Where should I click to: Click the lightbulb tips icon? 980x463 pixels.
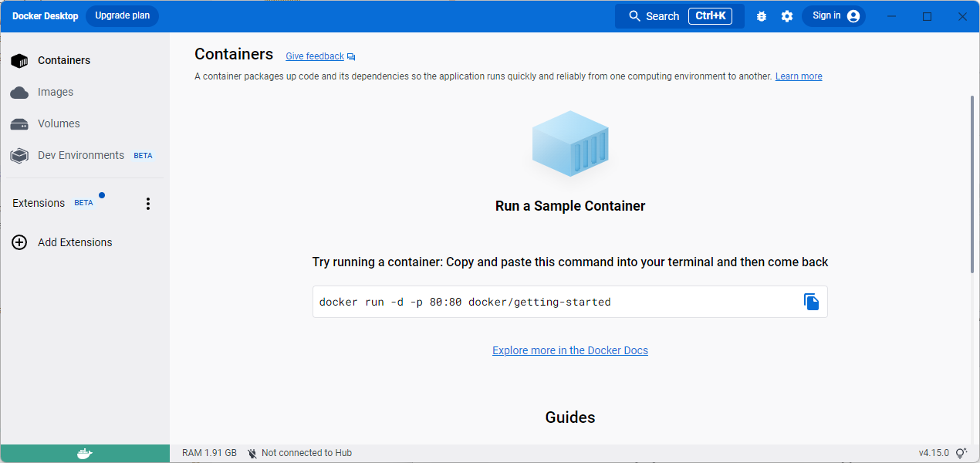pos(961,453)
